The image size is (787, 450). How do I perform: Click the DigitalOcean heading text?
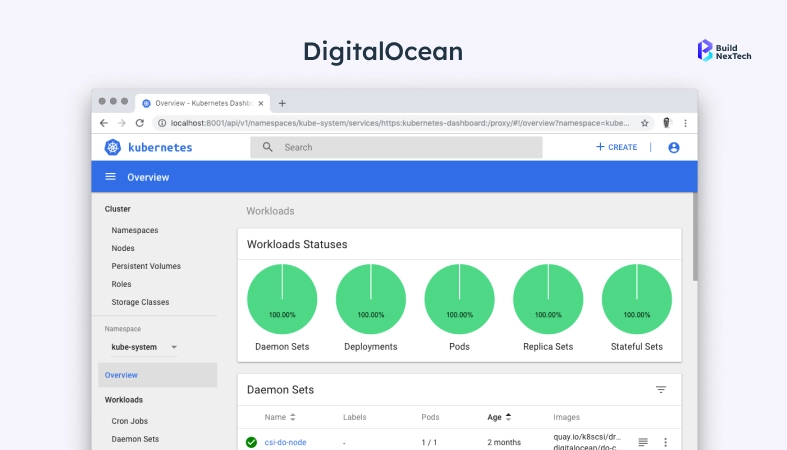coord(383,51)
